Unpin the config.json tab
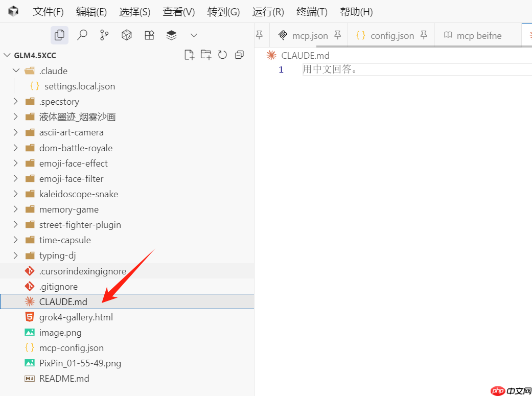532x396 pixels. 424,35
